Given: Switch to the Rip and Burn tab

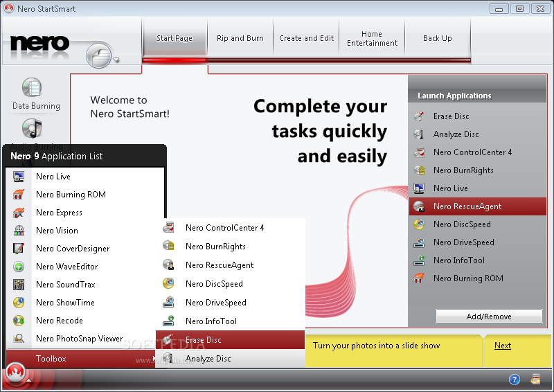Looking at the screenshot, I should point(240,39).
